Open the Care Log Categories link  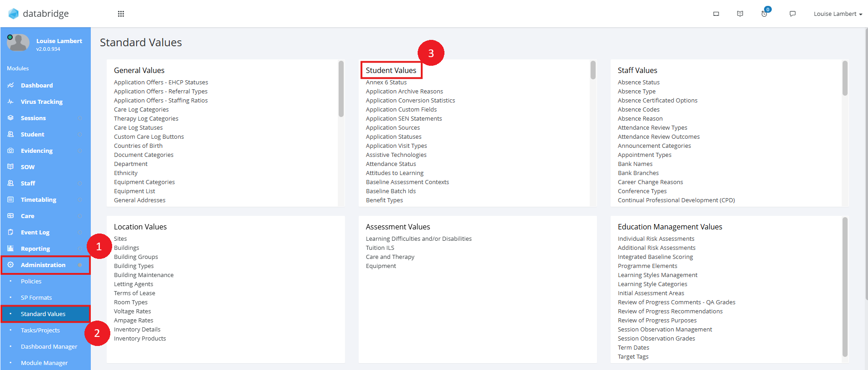pos(141,109)
